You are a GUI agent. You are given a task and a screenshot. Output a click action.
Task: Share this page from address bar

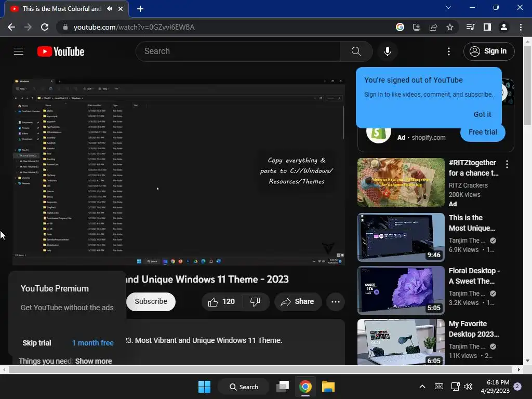[x=433, y=27]
